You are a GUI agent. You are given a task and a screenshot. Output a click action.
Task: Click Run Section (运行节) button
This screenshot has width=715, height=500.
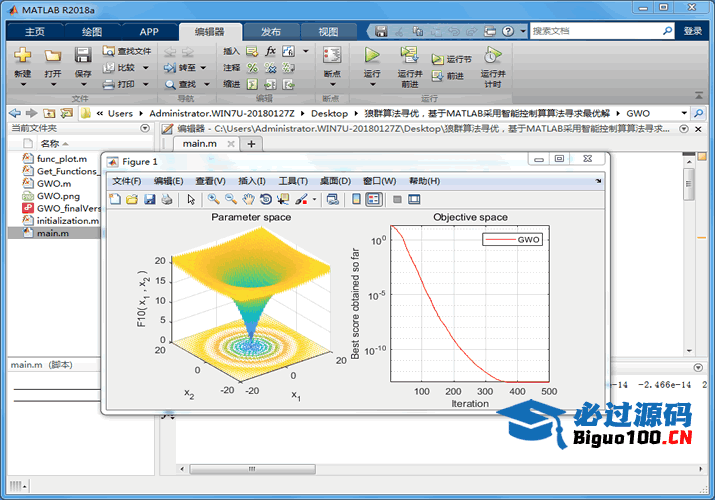[x=451, y=59]
